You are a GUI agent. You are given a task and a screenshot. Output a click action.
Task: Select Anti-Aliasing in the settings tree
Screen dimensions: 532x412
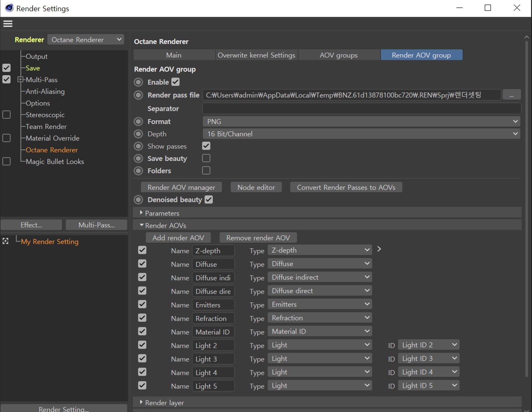coord(45,91)
